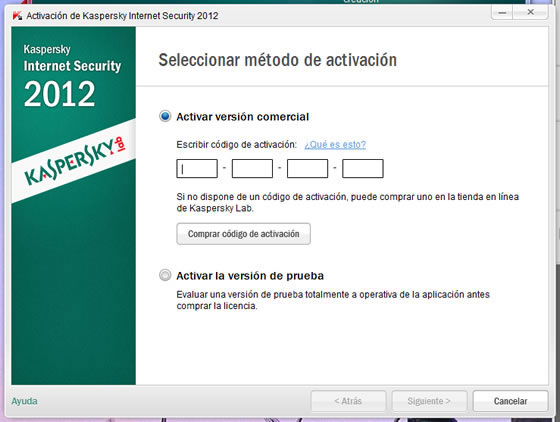The width and height of the screenshot is (560, 422).
Task: Minimize the Kaspersky activation window
Action: tap(502, 12)
